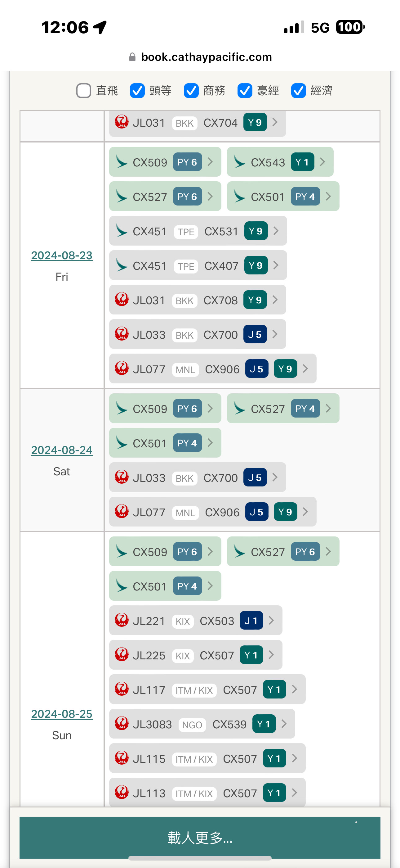Viewport: 400px width, 868px height.
Task: Expand the CX451 TPE CX407 flight chevron
Action: pos(276,265)
